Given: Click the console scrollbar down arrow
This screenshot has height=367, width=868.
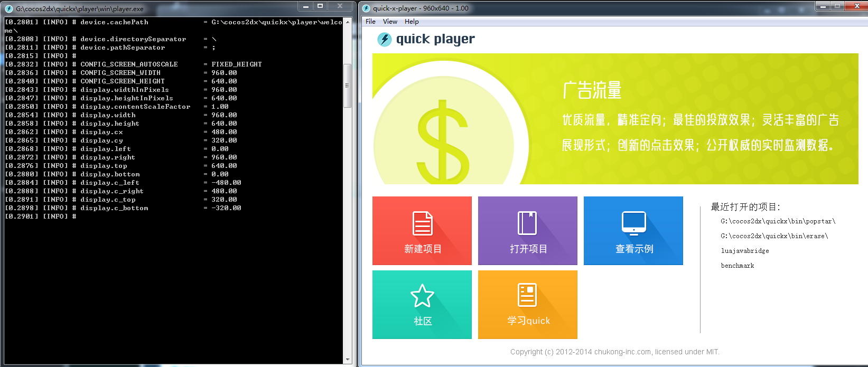Looking at the screenshot, I should [348, 360].
